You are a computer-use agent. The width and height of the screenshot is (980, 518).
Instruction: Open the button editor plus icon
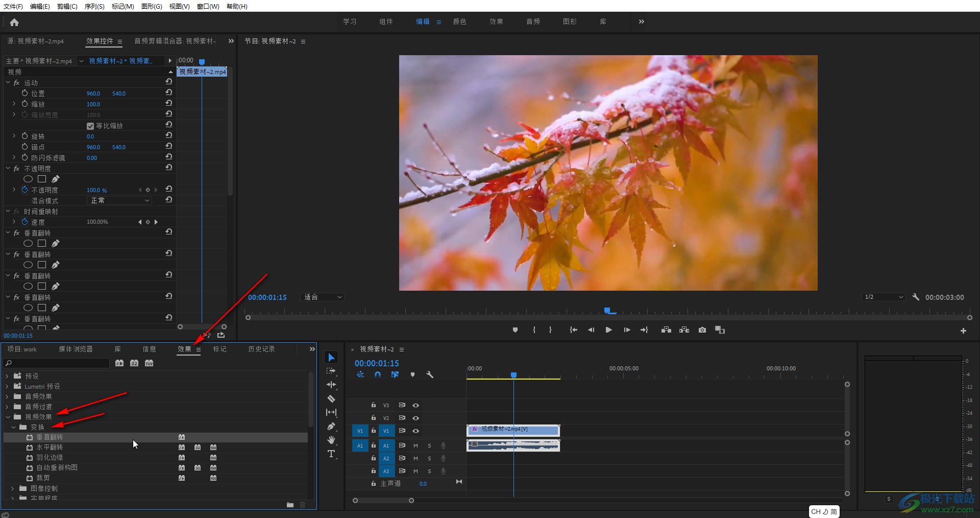coord(963,331)
